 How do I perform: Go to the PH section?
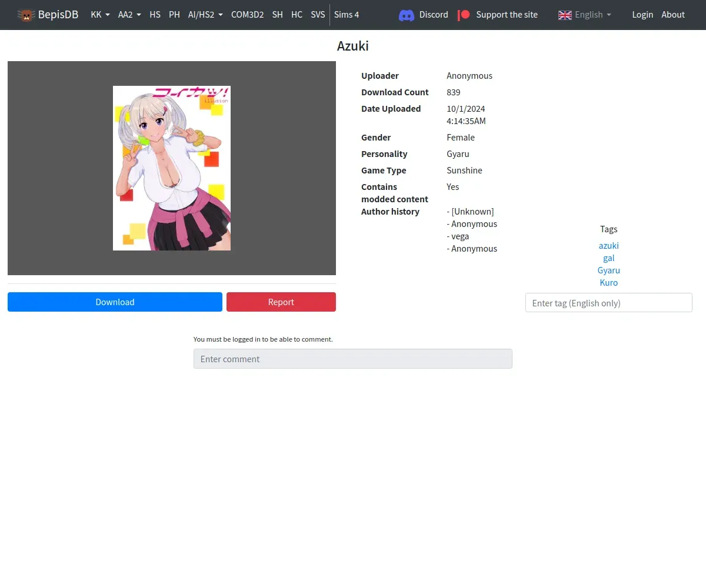[174, 15]
